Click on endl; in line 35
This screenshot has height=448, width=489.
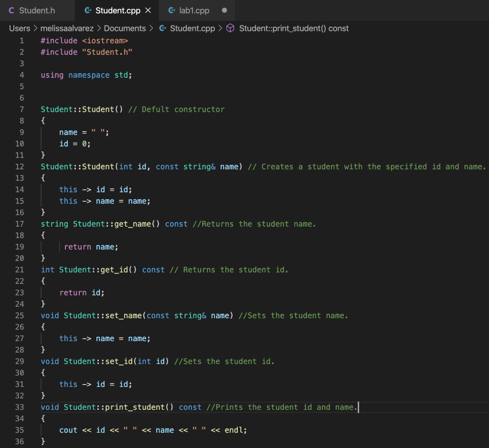236,430
